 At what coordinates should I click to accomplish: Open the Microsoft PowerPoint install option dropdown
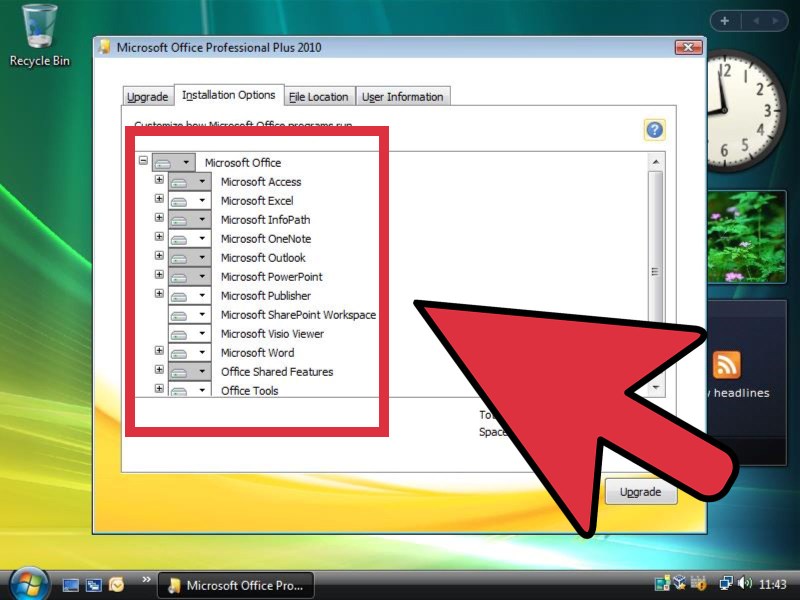pyautogui.click(x=190, y=277)
